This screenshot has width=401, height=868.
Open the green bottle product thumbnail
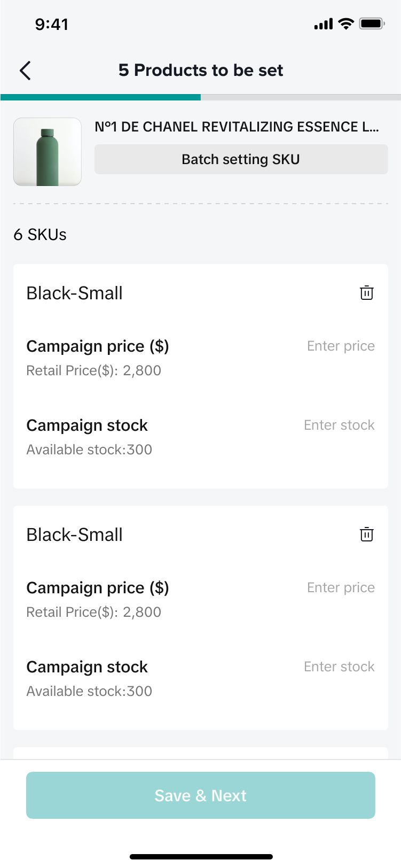point(48,152)
